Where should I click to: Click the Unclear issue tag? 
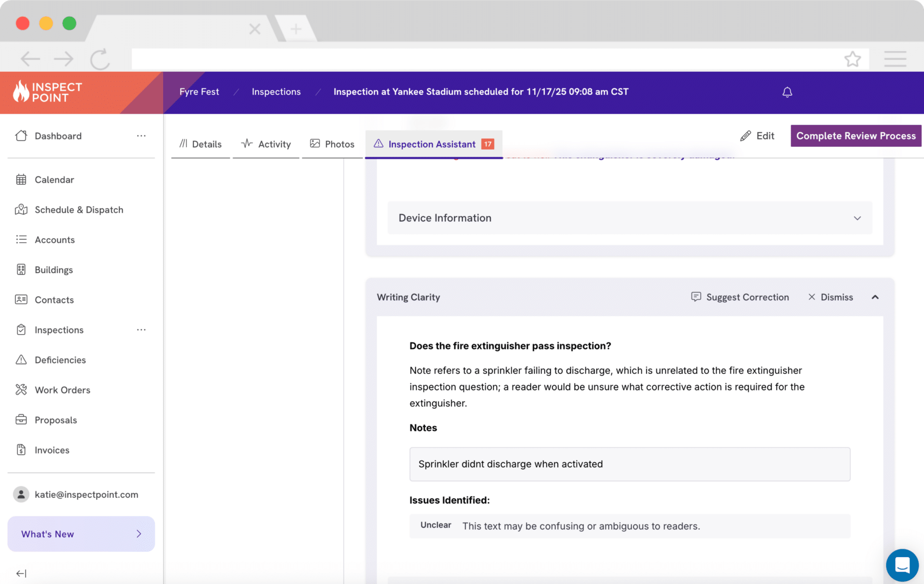436,525
